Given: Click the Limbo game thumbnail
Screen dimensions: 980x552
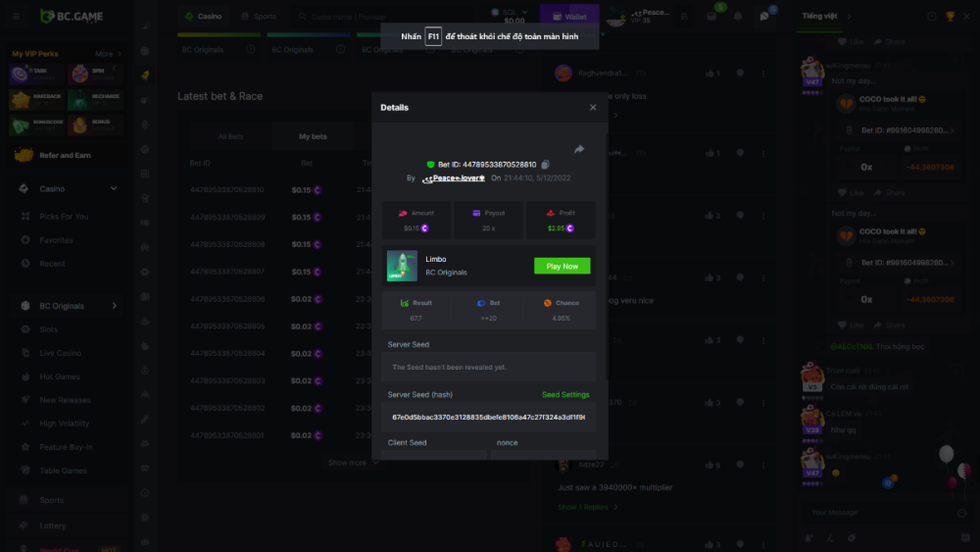Looking at the screenshot, I should pos(402,266).
